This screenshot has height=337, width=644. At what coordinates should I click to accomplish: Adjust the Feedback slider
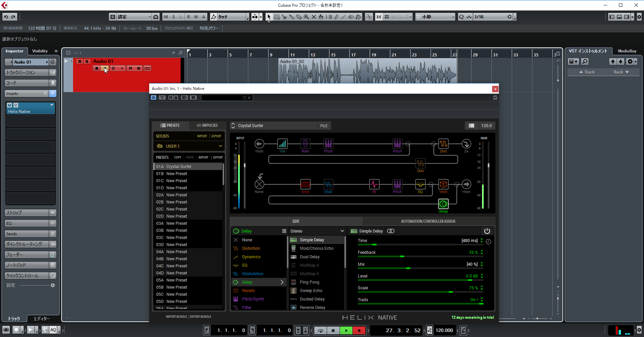[x=420, y=257]
